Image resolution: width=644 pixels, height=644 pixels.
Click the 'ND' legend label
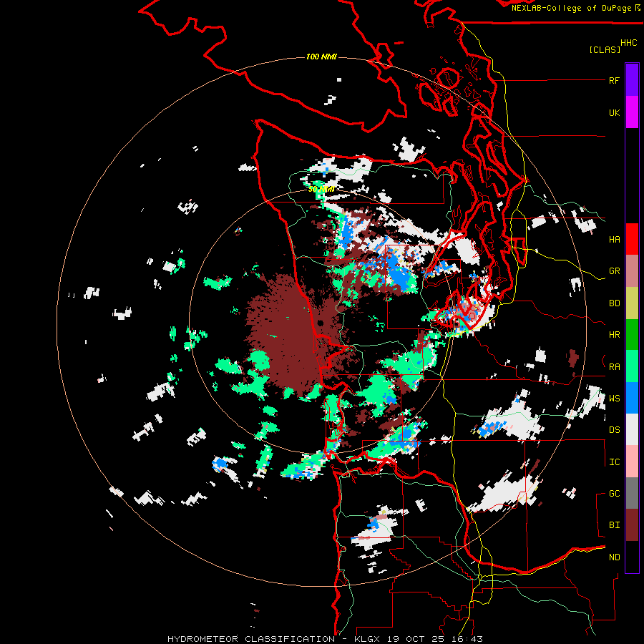(614, 557)
